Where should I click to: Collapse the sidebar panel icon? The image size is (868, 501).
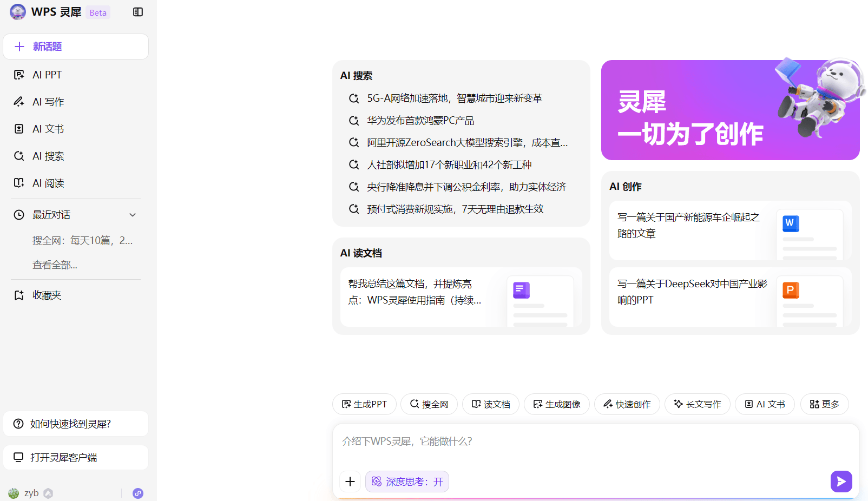point(138,12)
